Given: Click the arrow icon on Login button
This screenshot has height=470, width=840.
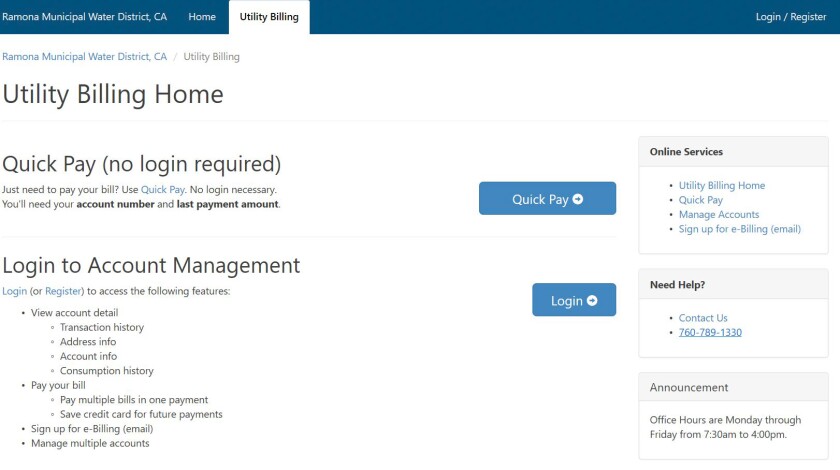Looking at the screenshot, I should click(592, 301).
